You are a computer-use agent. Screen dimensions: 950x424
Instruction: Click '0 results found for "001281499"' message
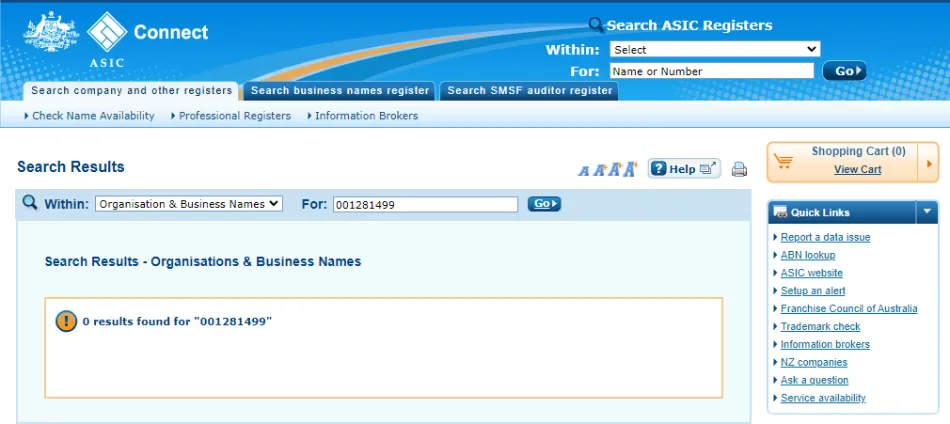(178, 322)
